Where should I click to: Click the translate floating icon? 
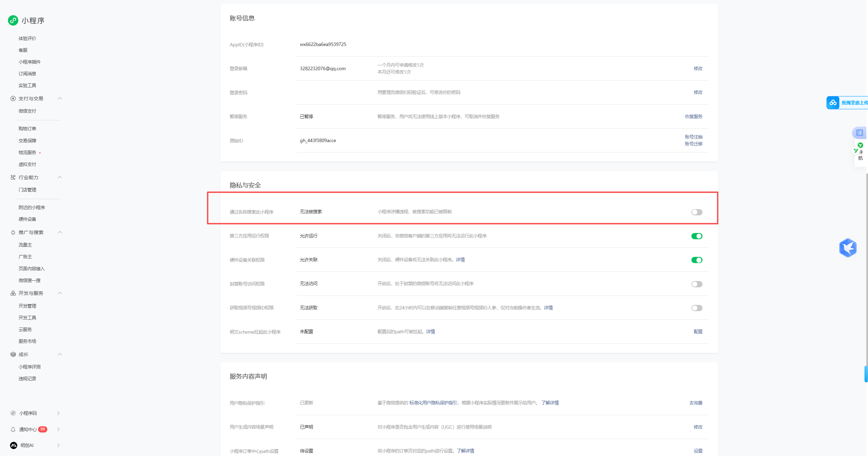[x=859, y=133]
